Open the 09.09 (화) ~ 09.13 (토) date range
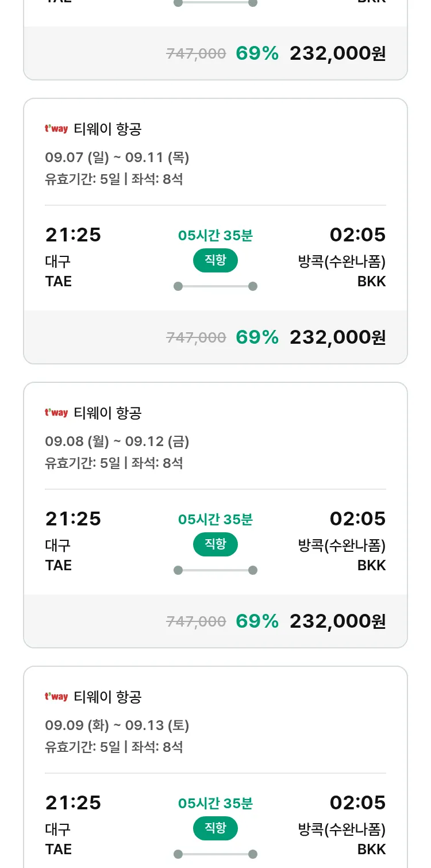Image resolution: width=431 pixels, height=868 pixels. click(x=117, y=725)
